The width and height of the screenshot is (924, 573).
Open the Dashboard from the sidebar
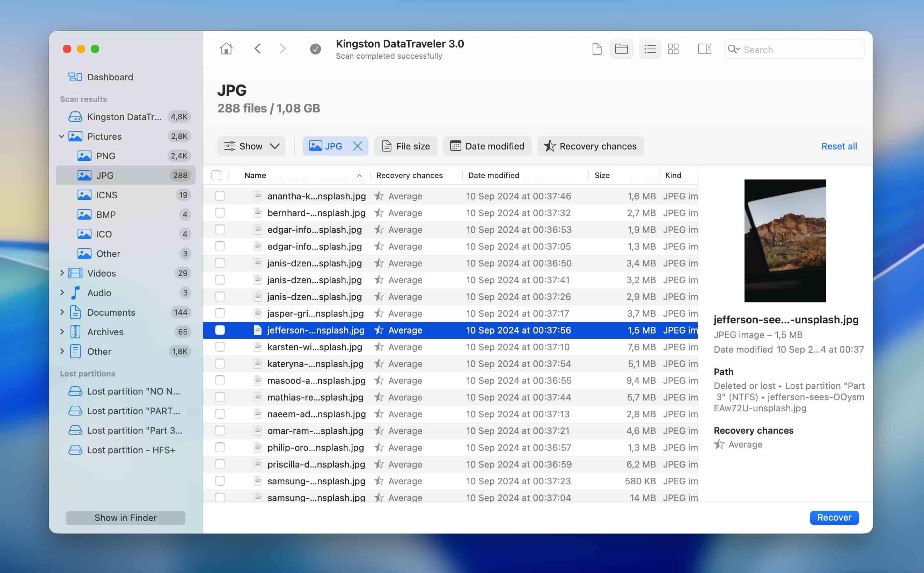[x=110, y=76]
